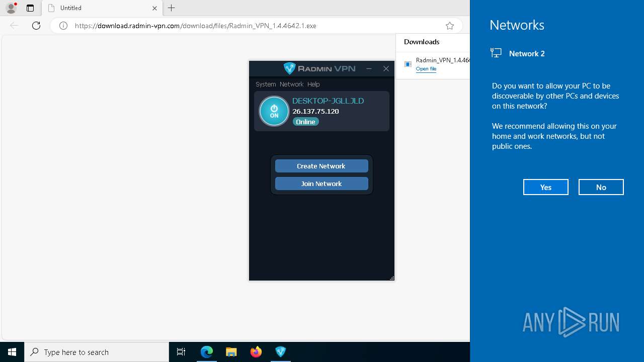This screenshot has height=362, width=644.
Task: Select the DESKTOP-JGLLJLD computer name
Action: pyautogui.click(x=328, y=101)
